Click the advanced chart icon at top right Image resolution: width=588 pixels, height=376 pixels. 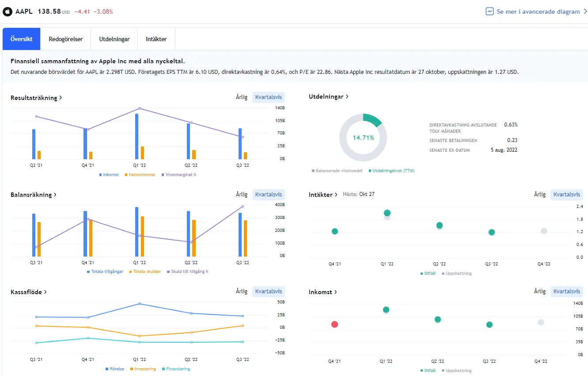tap(489, 12)
